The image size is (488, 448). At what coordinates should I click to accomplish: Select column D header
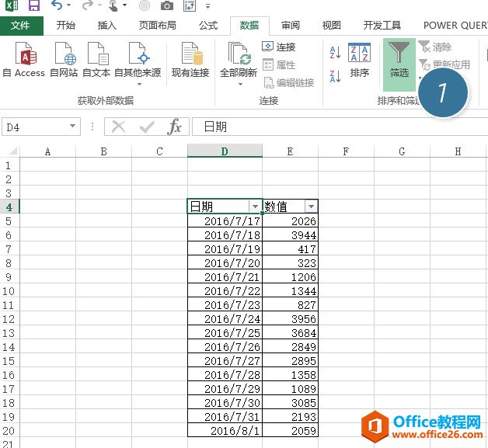[225, 151]
